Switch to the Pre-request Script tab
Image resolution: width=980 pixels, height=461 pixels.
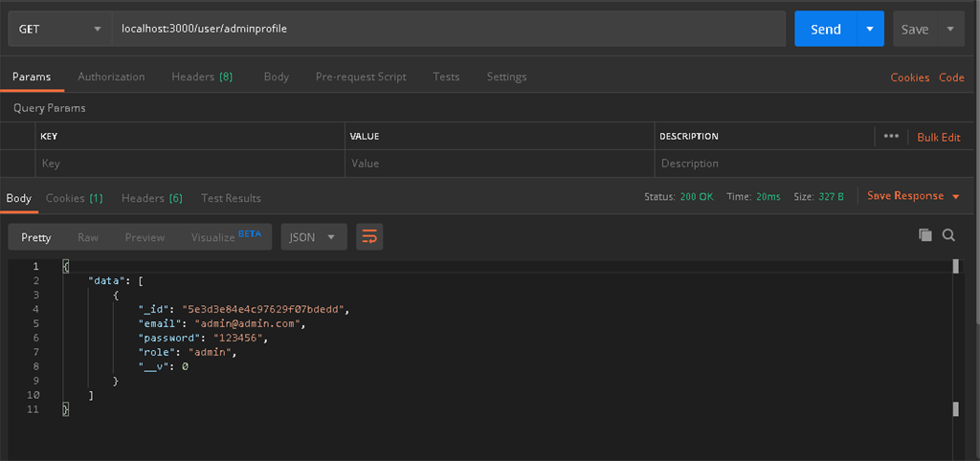pyautogui.click(x=361, y=77)
